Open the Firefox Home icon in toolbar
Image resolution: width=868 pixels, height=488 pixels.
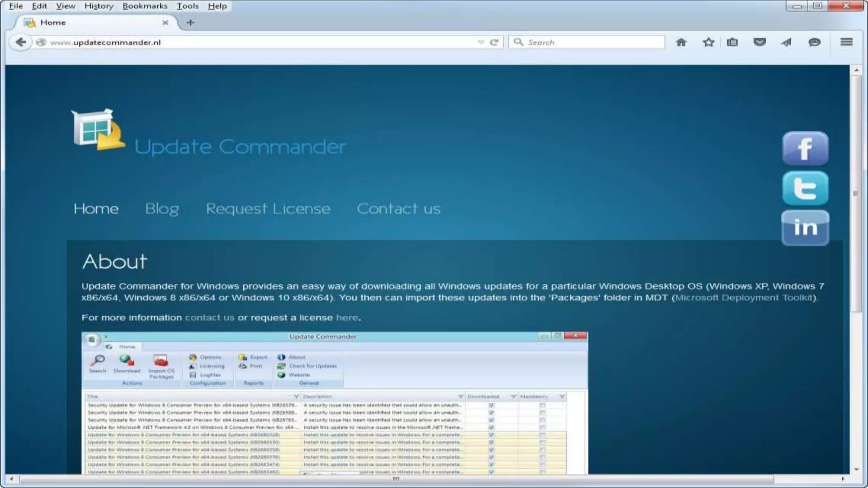coord(681,42)
